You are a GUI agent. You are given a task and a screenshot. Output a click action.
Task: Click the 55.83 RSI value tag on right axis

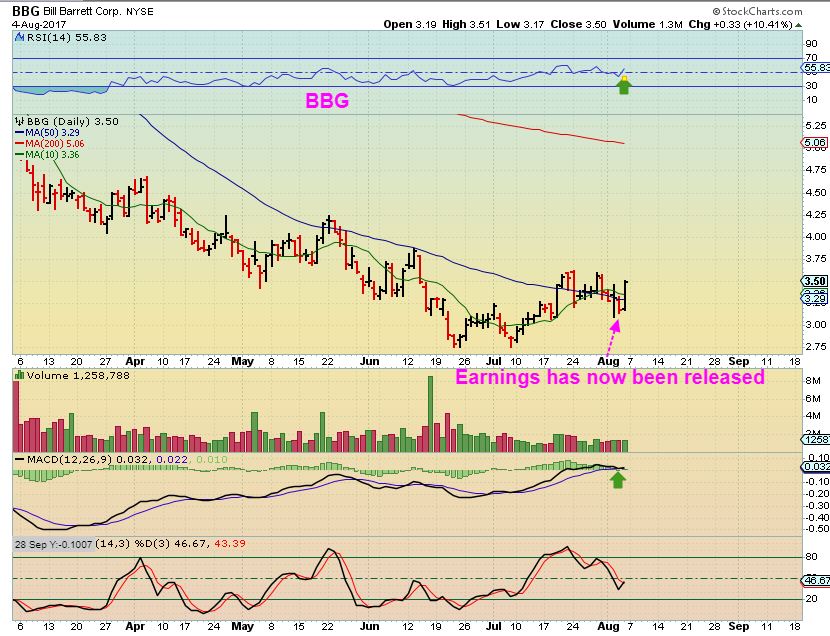(816, 68)
